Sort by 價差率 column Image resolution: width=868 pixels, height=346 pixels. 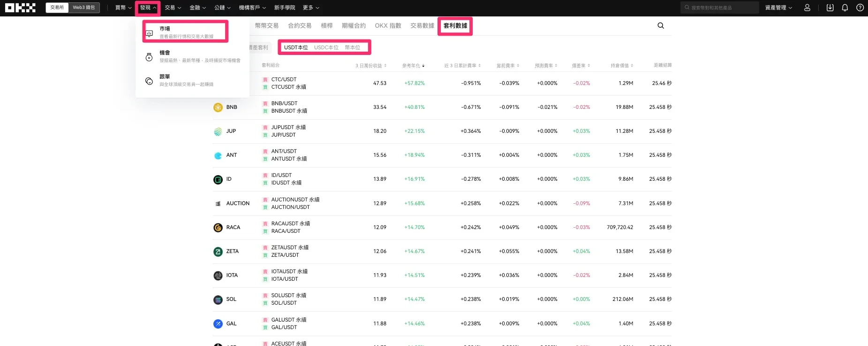(581, 66)
